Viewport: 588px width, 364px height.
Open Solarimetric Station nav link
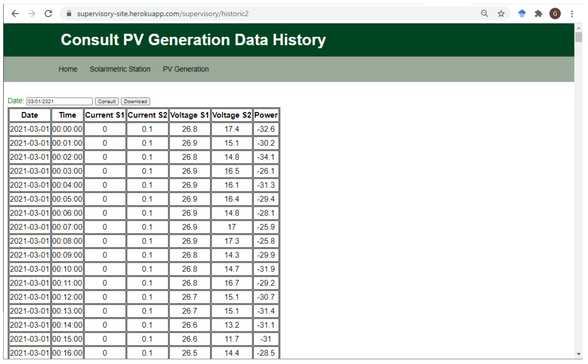(120, 69)
